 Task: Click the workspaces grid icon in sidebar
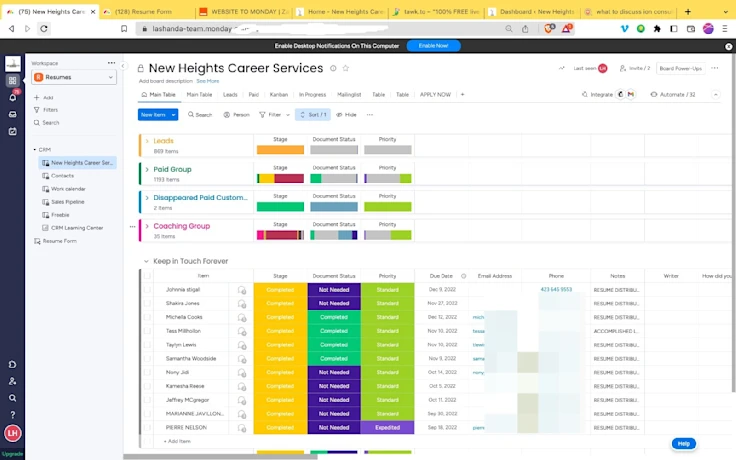13,80
